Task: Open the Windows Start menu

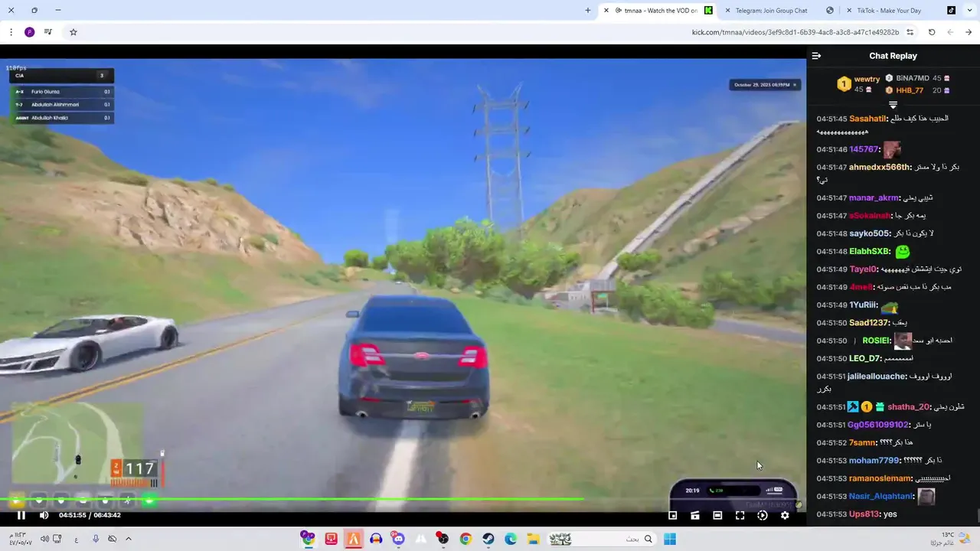Action: (x=670, y=539)
